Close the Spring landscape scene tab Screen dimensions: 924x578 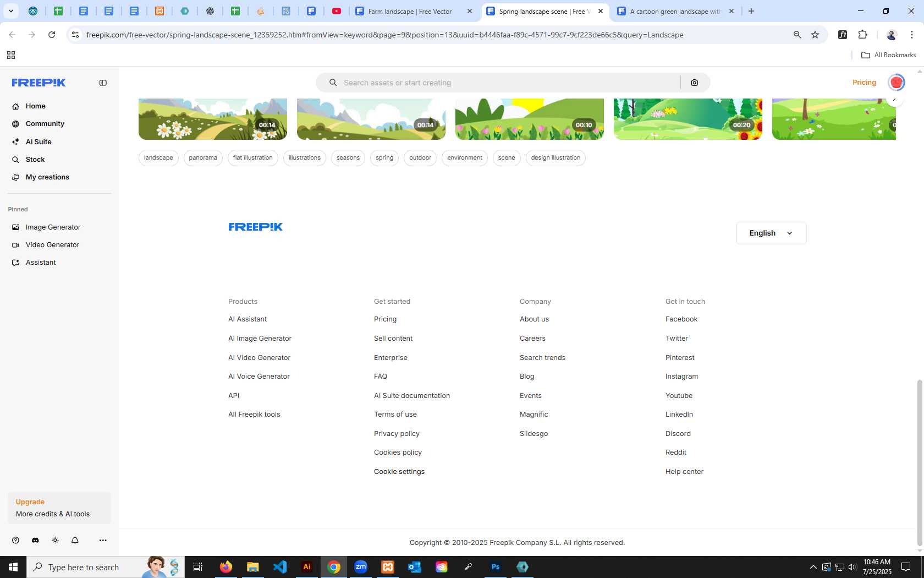pyautogui.click(x=601, y=11)
